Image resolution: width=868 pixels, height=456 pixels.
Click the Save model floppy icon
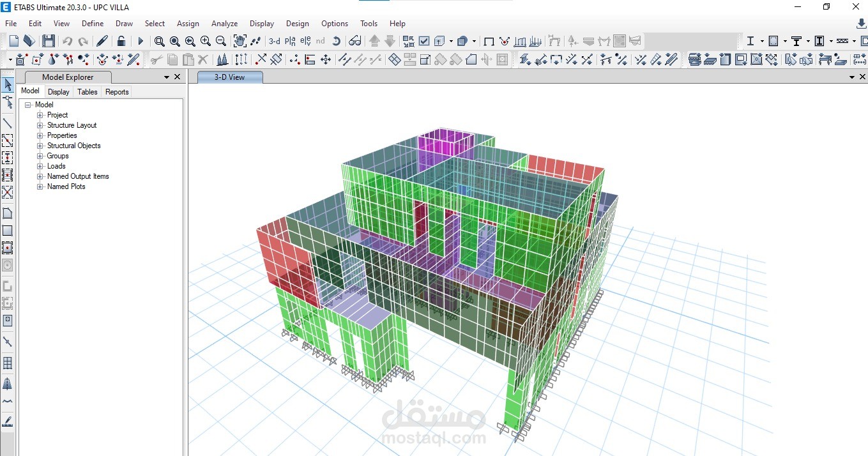[x=49, y=41]
